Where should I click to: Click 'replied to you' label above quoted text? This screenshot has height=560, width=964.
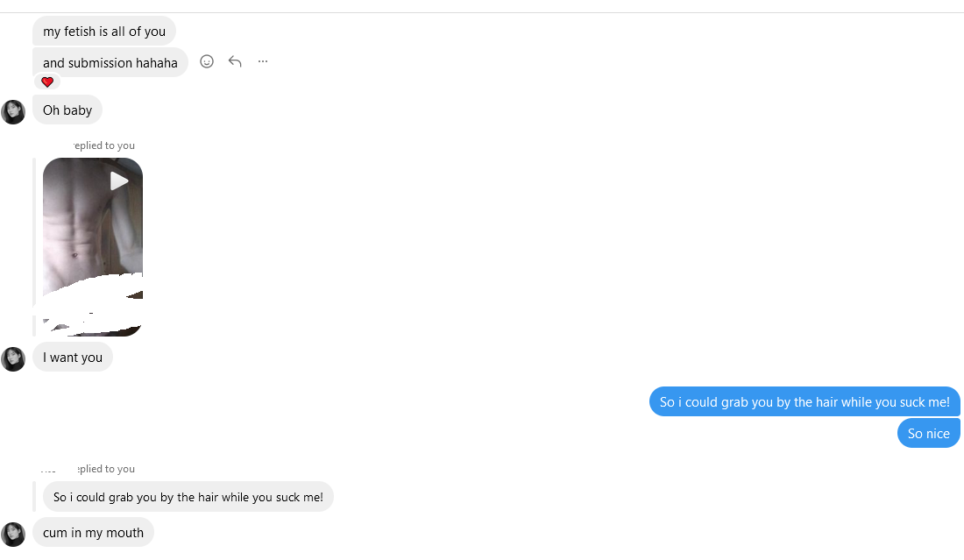coord(105,469)
